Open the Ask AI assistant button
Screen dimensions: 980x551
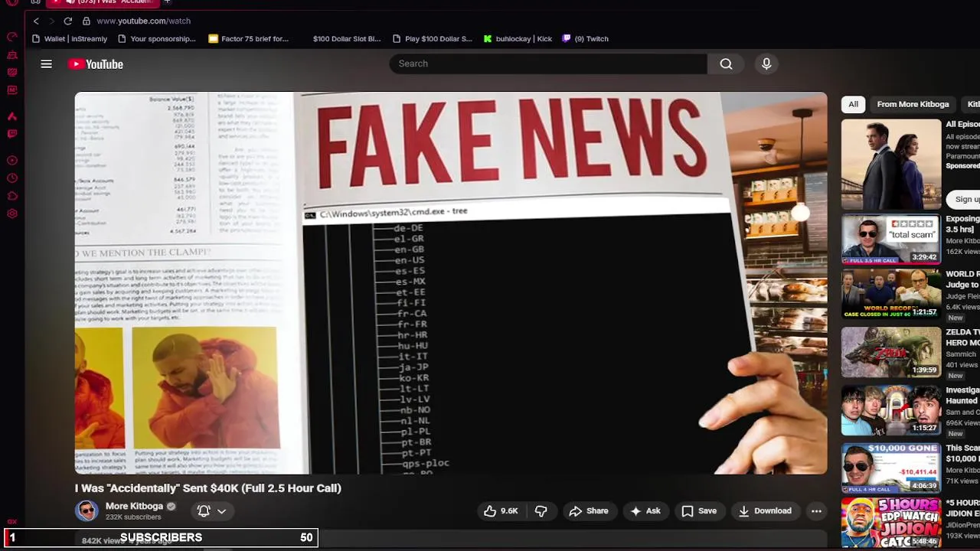pyautogui.click(x=645, y=511)
